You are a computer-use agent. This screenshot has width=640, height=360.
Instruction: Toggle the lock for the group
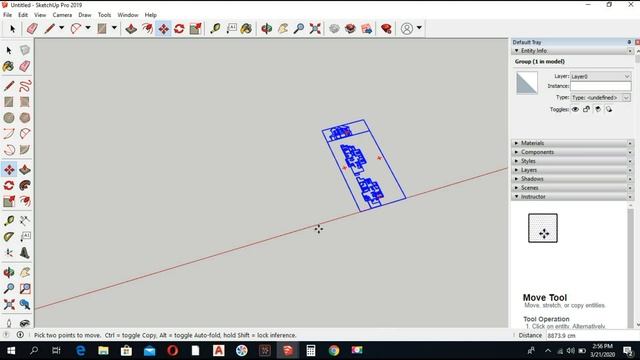[x=587, y=109]
